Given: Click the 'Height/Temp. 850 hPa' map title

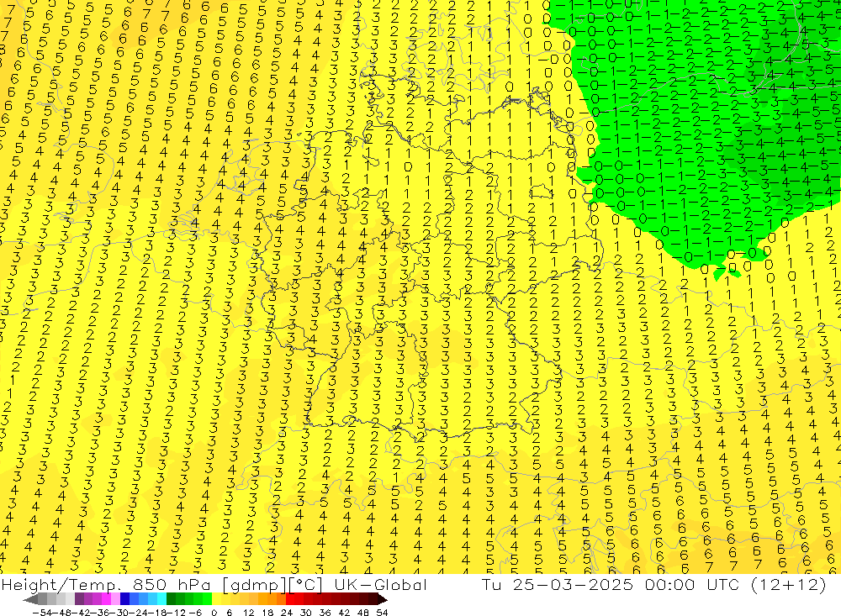Looking at the screenshot, I should 108,584.
